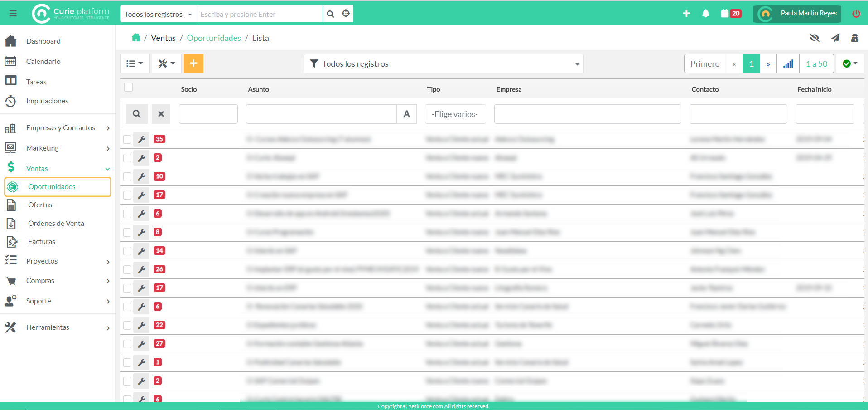868x410 pixels.
Task: Click the Oportunidades breadcrumb link
Action: click(x=214, y=38)
